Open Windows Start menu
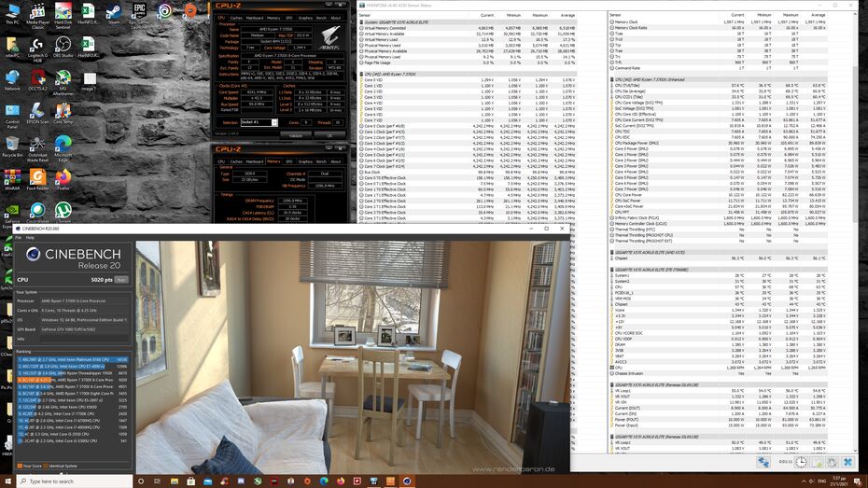868x488 pixels. point(7,481)
